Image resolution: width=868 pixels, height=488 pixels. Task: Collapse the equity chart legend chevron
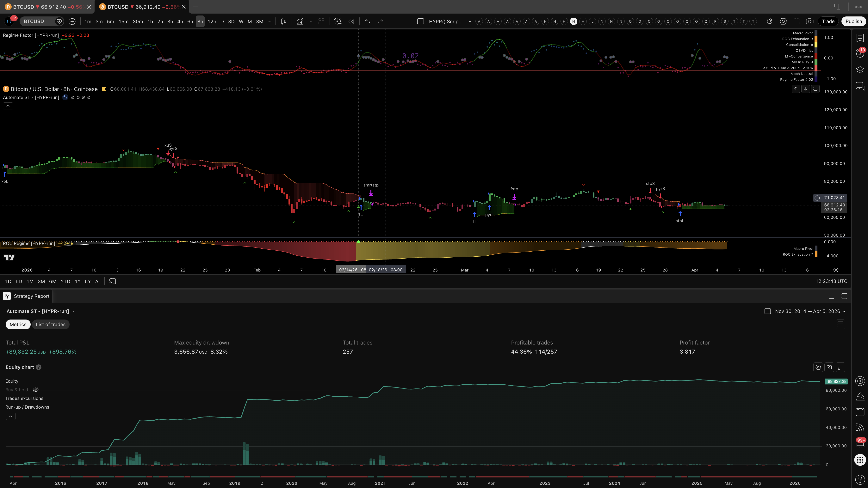pos(10,417)
